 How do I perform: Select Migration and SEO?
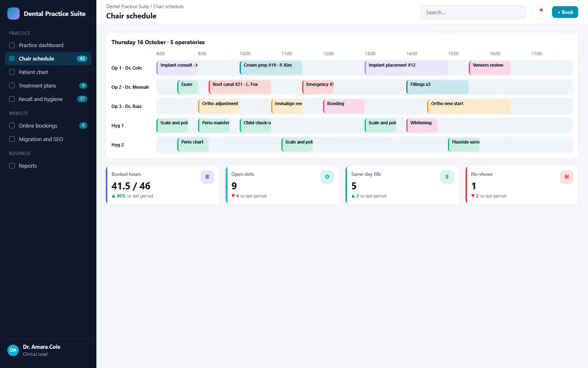[x=48, y=139]
